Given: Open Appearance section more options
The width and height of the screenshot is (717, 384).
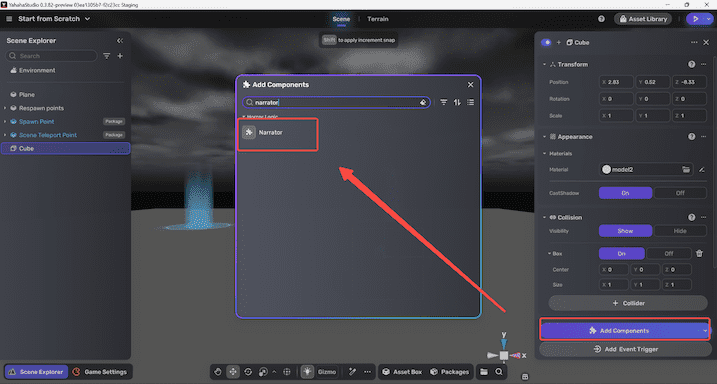Looking at the screenshot, I should pyautogui.click(x=703, y=137).
